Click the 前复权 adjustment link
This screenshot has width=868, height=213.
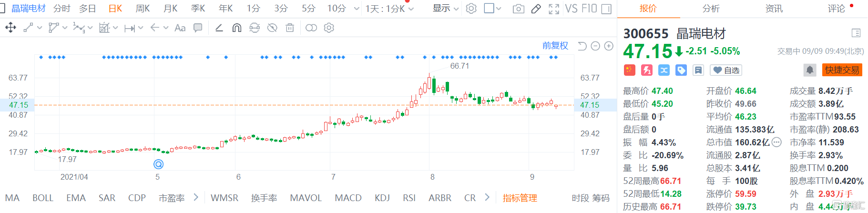(555, 46)
